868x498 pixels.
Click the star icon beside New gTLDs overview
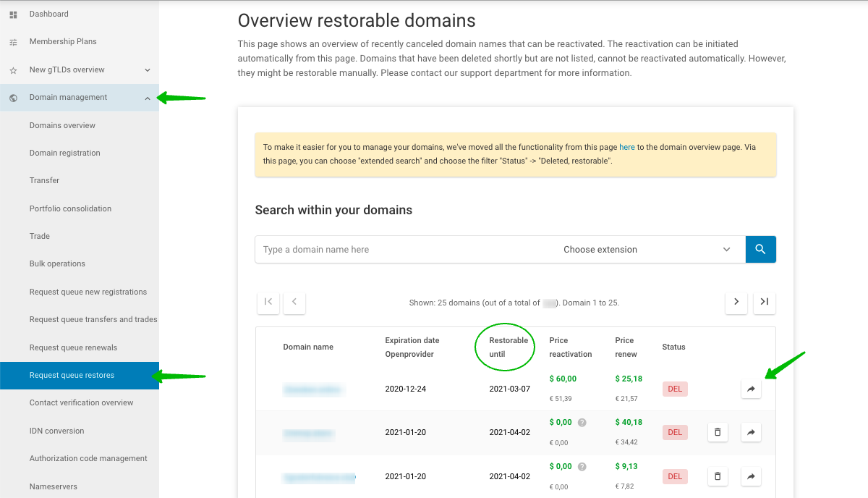pos(13,70)
